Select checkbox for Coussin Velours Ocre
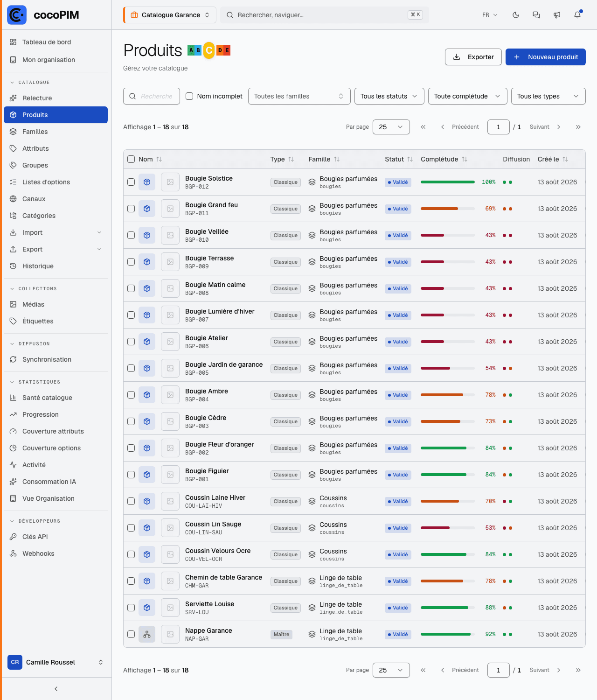597x700 pixels. click(131, 554)
